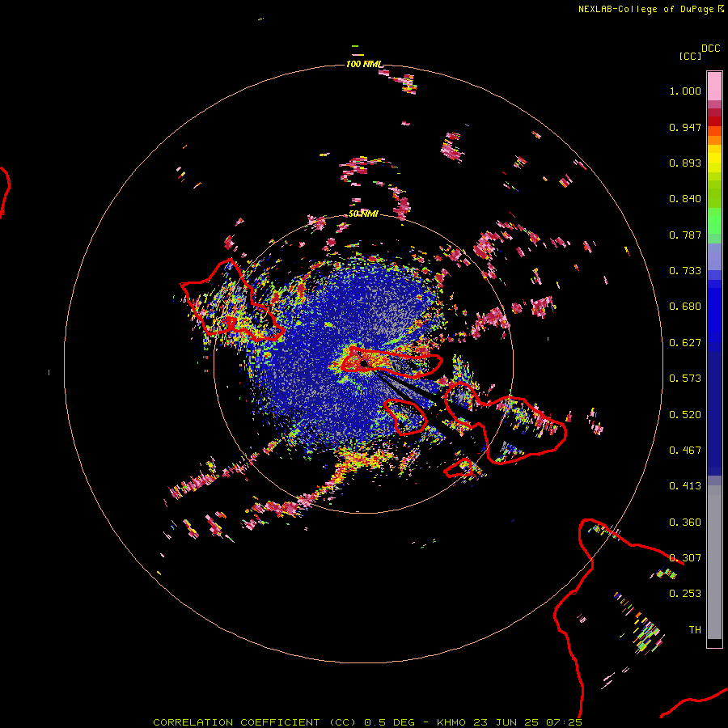Select the 0.947 legend value
The width and height of the screenshot is (728, 728).
[685, 127]
